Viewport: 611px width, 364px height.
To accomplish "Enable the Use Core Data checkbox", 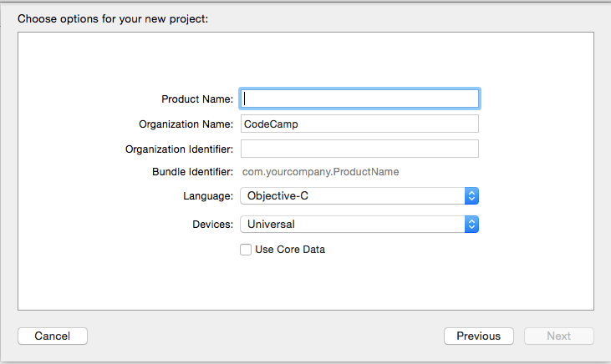I will [246, 249].
